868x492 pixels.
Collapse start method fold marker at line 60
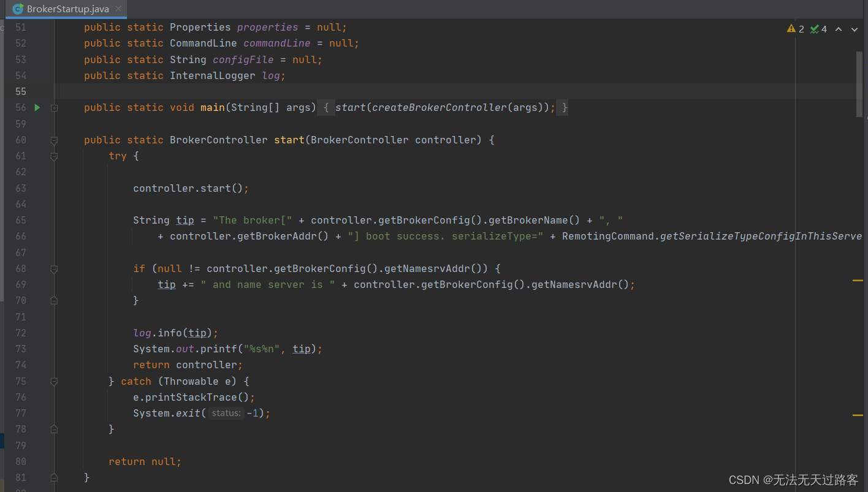click(x=54, y=140)
